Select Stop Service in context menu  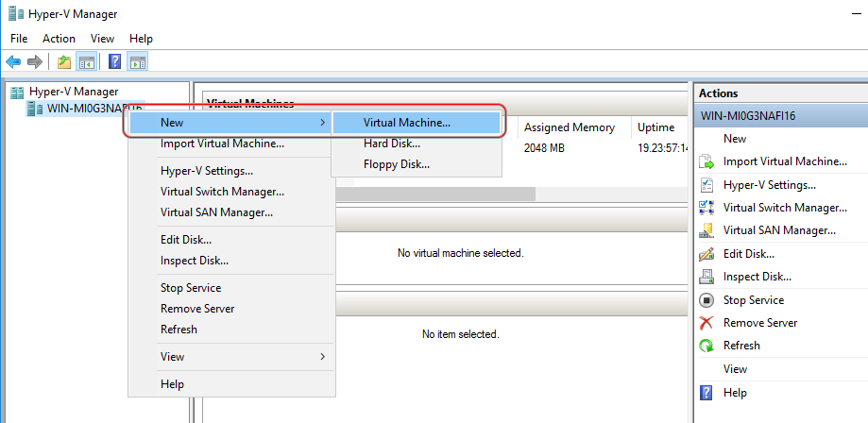click(231, 288)
